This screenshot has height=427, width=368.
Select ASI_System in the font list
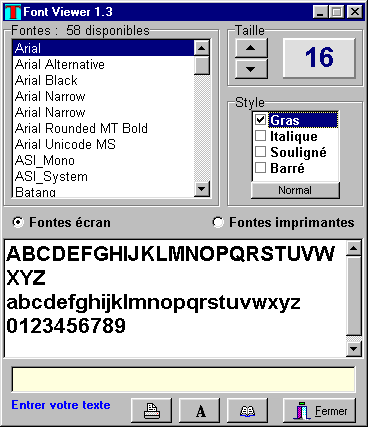pyautogui.click(x=103, y=176)
